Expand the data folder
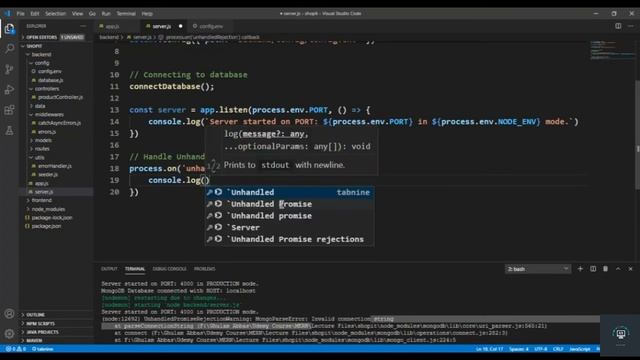 coord(56,106)
